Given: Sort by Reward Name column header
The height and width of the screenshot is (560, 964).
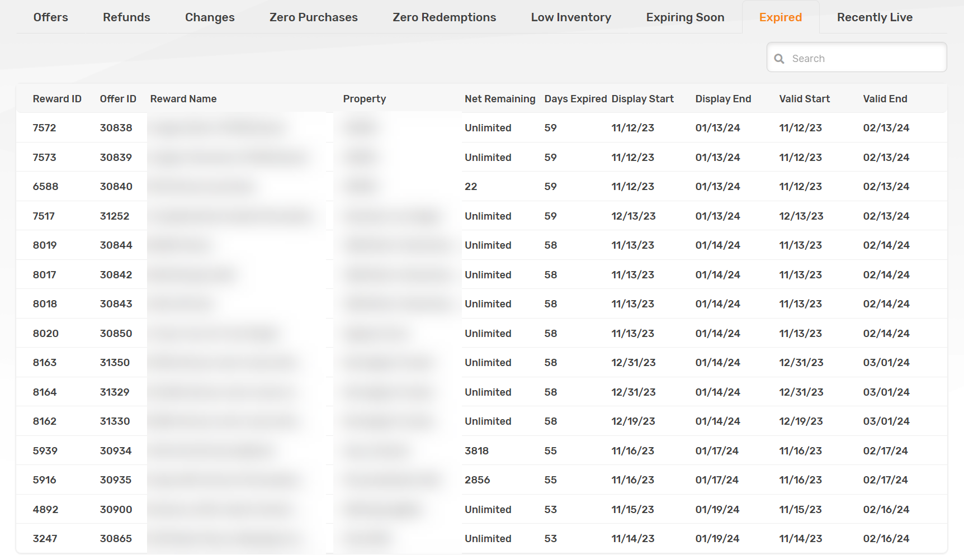Looking at the screenshot, I should (183, 99).
